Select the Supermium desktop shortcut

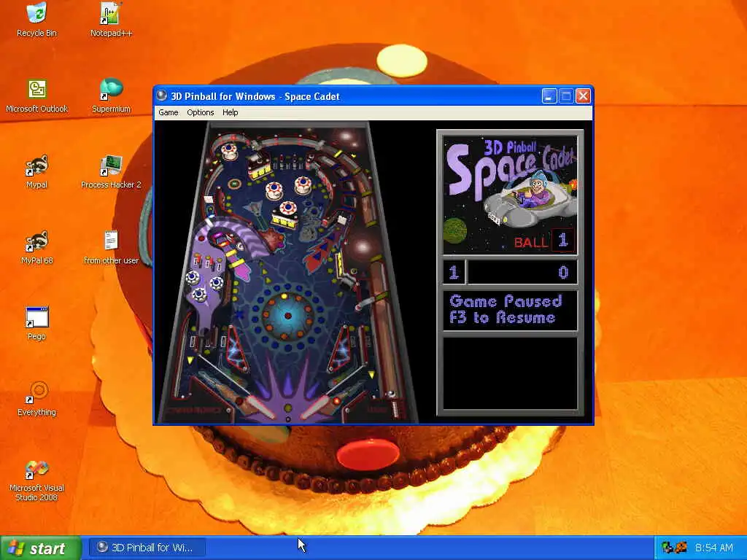(x=111, y=96)
